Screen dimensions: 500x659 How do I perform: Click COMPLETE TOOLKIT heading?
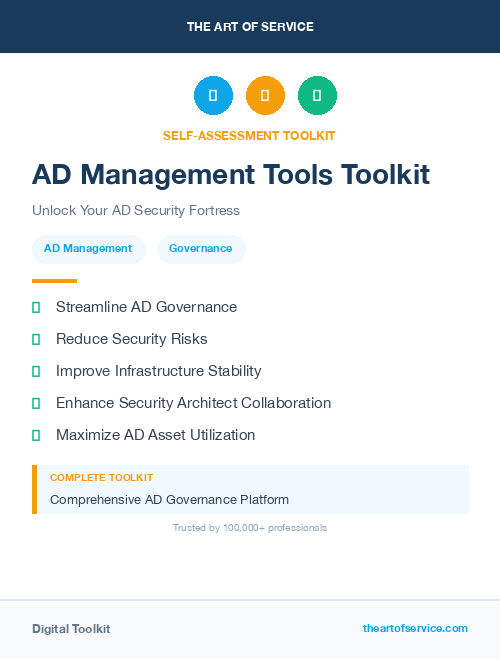click(101, 477)
